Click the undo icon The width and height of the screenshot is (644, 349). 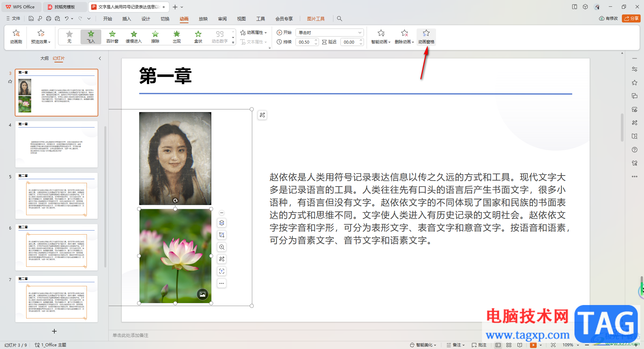67,18
